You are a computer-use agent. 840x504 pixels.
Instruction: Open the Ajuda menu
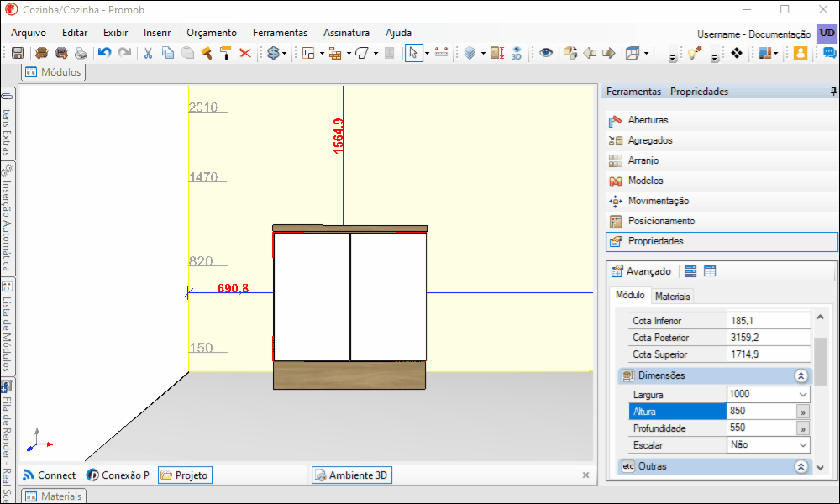tap(398, 33)
